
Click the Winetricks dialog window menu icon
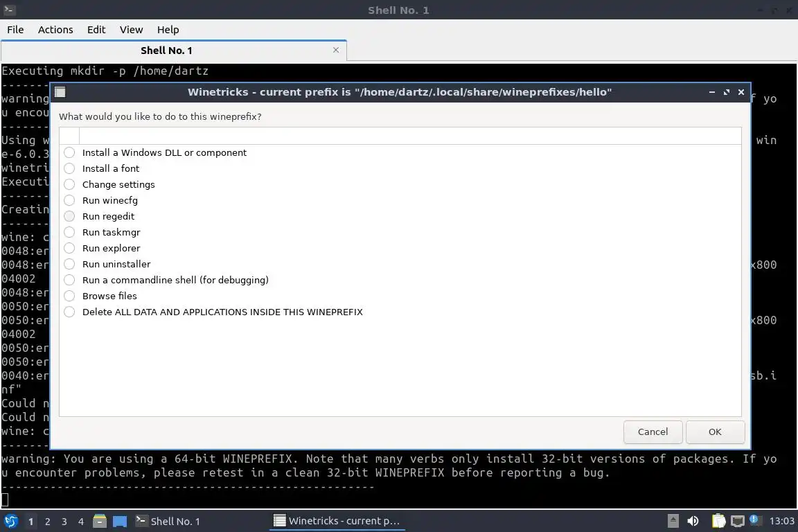60,92
